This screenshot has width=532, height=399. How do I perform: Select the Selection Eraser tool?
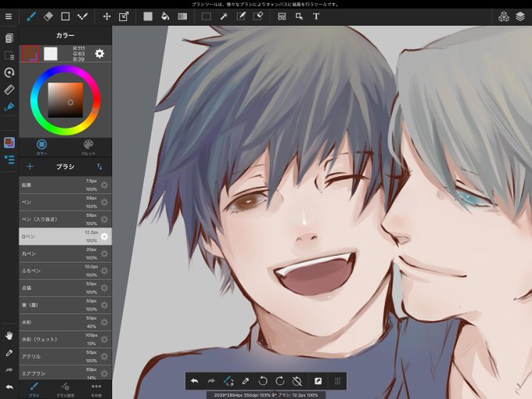click(258, 16)
